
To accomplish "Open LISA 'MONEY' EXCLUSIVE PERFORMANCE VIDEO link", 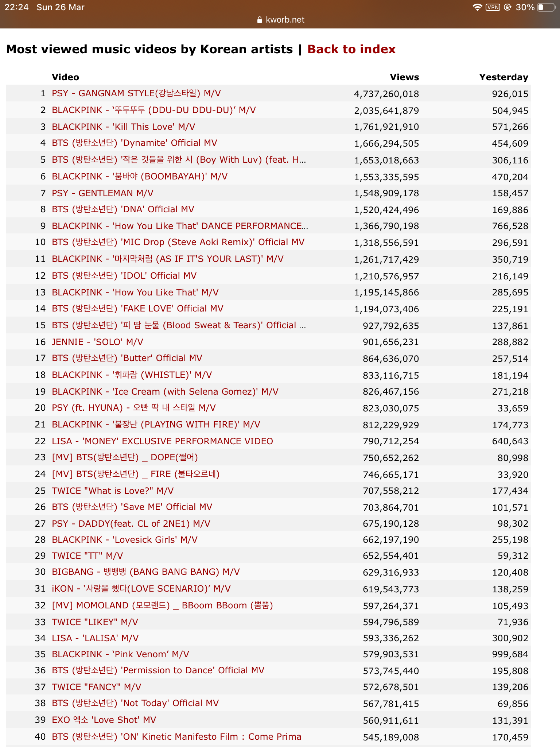I will click(162, 441).
